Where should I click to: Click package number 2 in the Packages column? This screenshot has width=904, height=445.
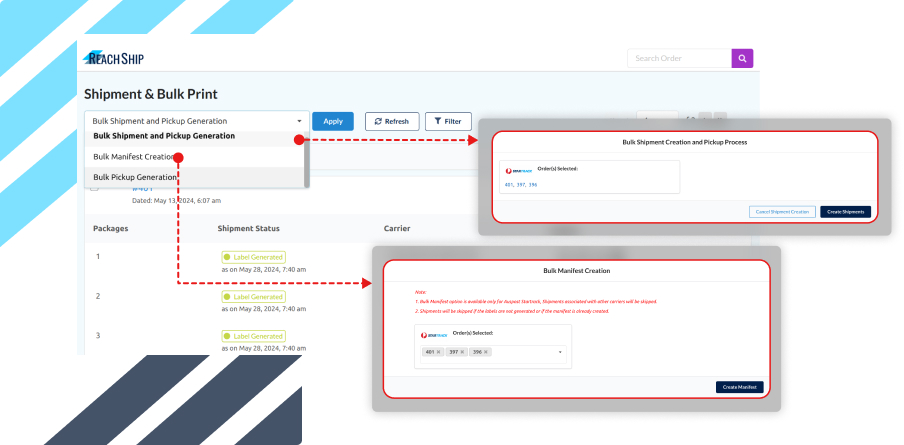pos(98,296)
